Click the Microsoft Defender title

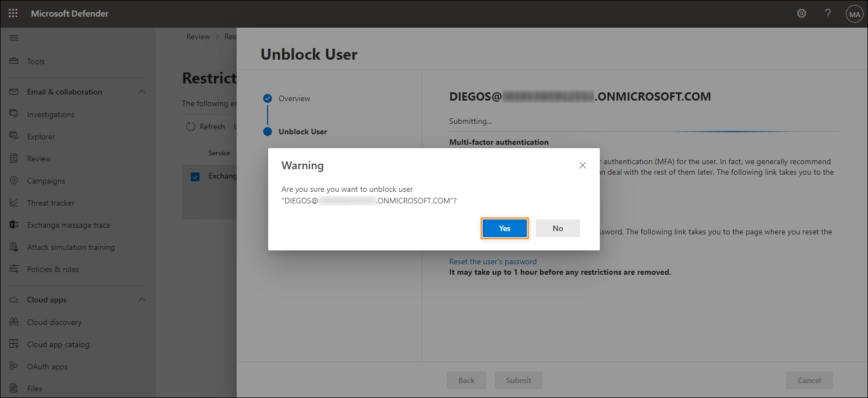(70, 13)
